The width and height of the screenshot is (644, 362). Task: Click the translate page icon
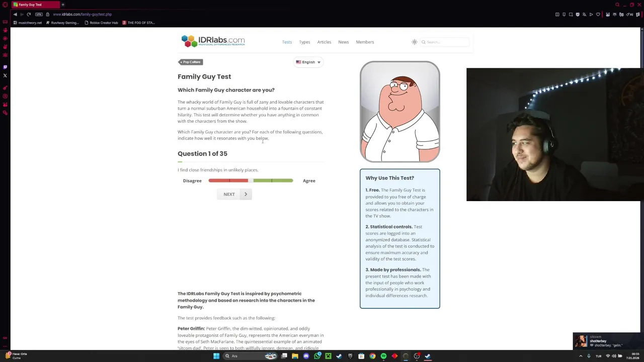[585, 15]
